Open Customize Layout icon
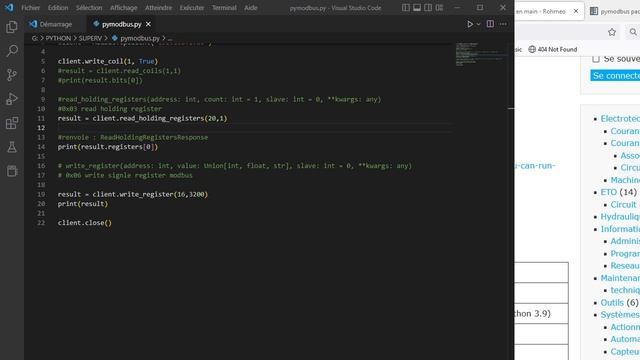 (439, 7)
